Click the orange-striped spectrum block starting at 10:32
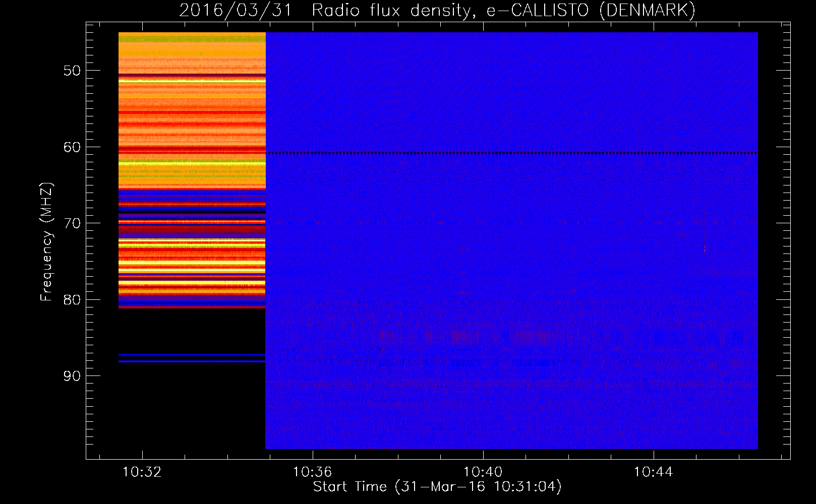Screen dimensions: 816x504 coord(192,170)
